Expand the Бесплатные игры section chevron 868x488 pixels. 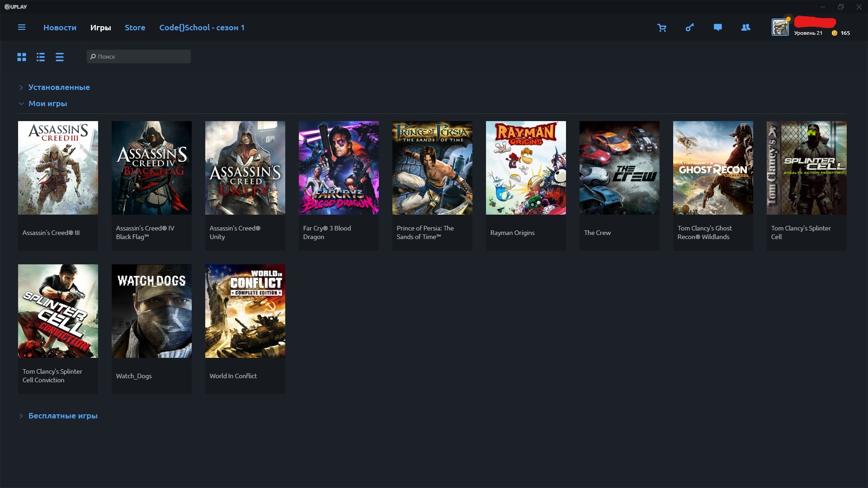[21, 416]
